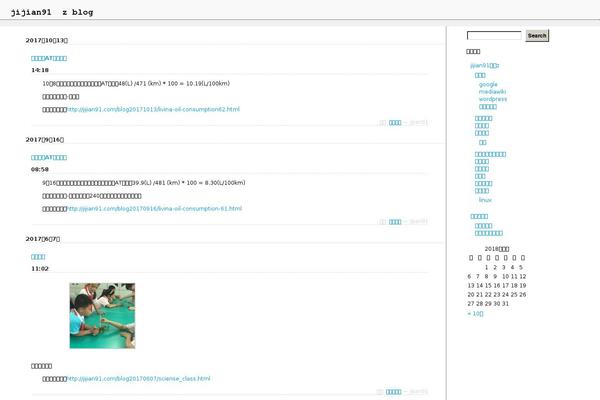Open the linux sidebar link
Viewport: 600px width, 400px height.
485,200
